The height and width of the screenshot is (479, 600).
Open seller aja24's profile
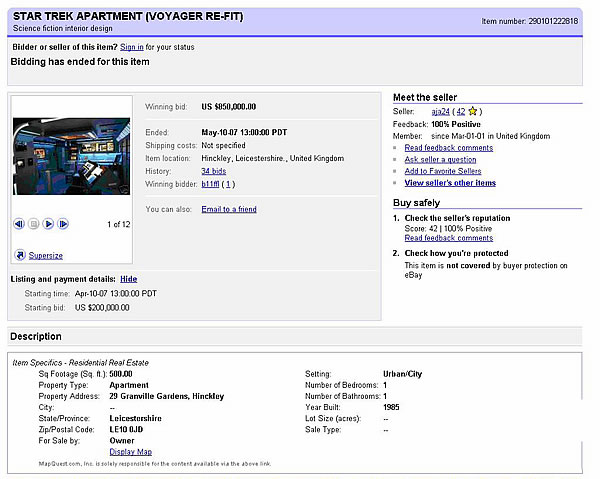click(440, 111)
